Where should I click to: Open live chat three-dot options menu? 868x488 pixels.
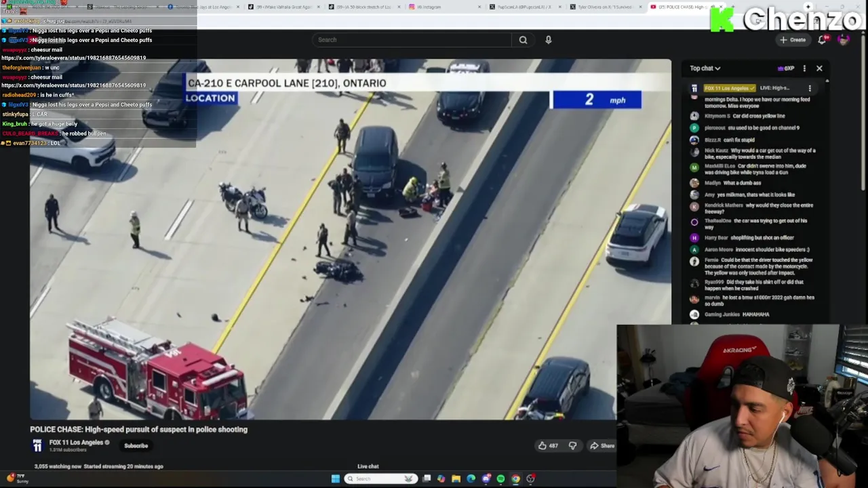(x=804, y=68)
